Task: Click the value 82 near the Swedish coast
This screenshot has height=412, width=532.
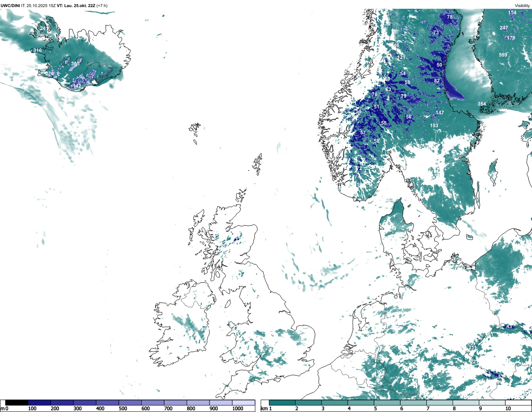Action: click(x=437, y=81)
